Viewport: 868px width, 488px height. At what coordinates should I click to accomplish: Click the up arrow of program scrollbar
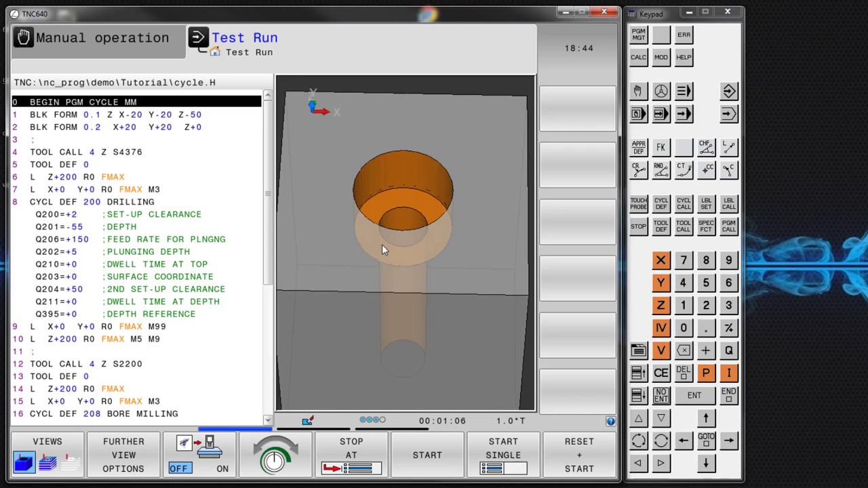[x=267, y=96]
